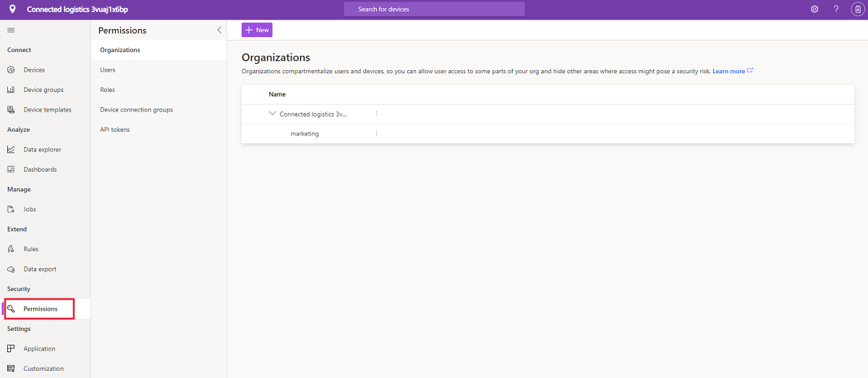Click the Search for devices field
Image resolution: width=868 pixels, height=378 pixels.
pos(434,9)
